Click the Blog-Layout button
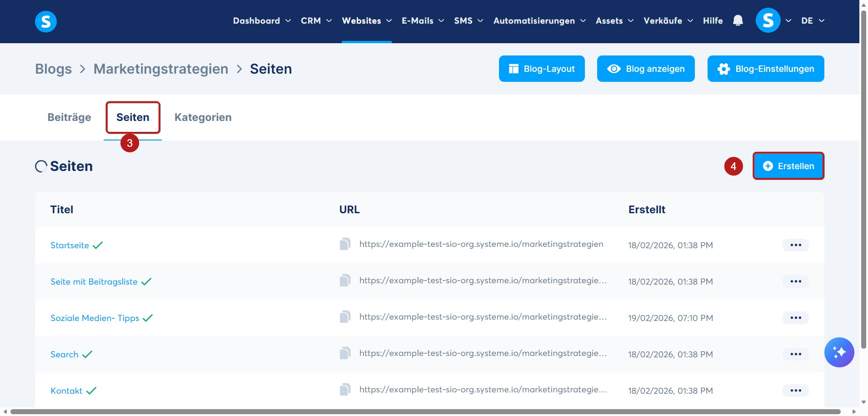868x416 pixels. (542, 69)
